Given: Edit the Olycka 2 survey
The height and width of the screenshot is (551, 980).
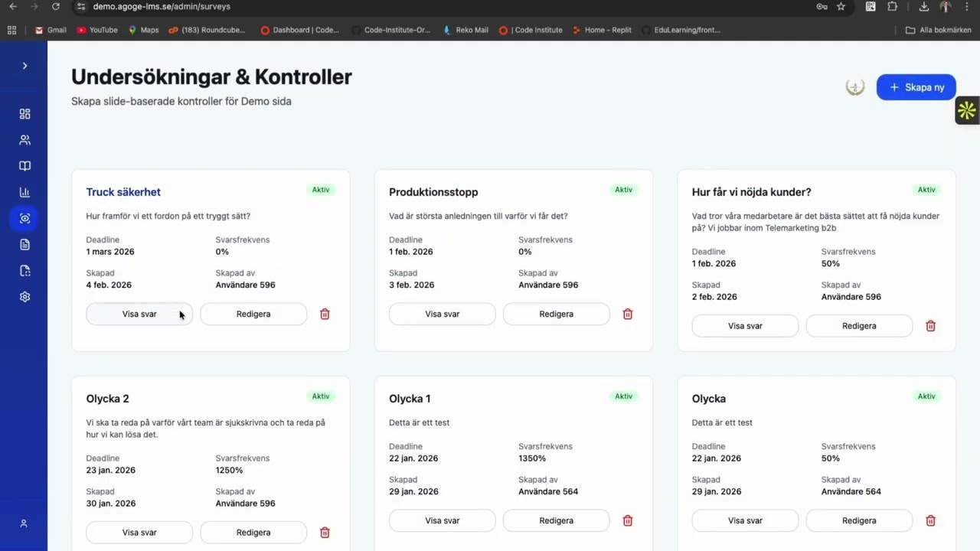Looking at the screenshot, I should tap(253, 533).
